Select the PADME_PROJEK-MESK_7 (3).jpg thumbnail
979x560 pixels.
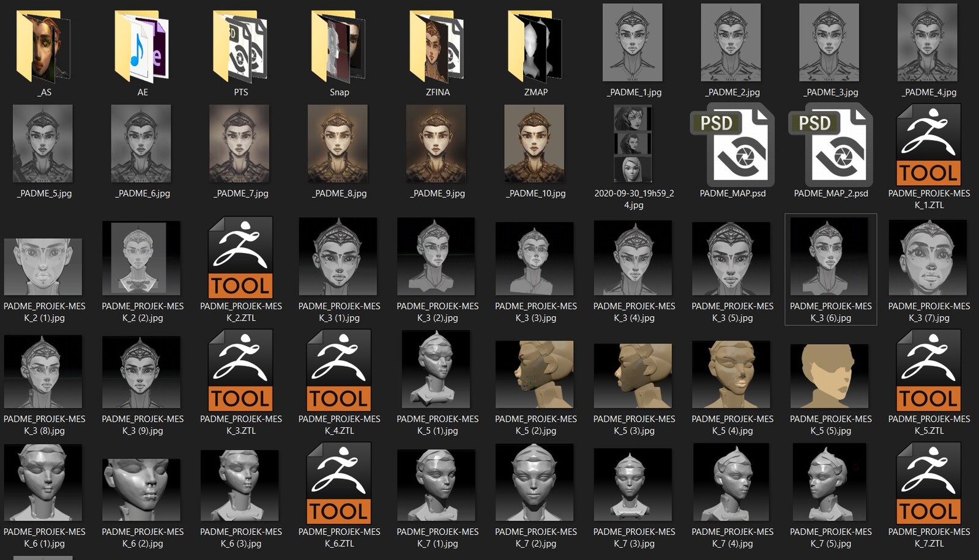(633, 485)
